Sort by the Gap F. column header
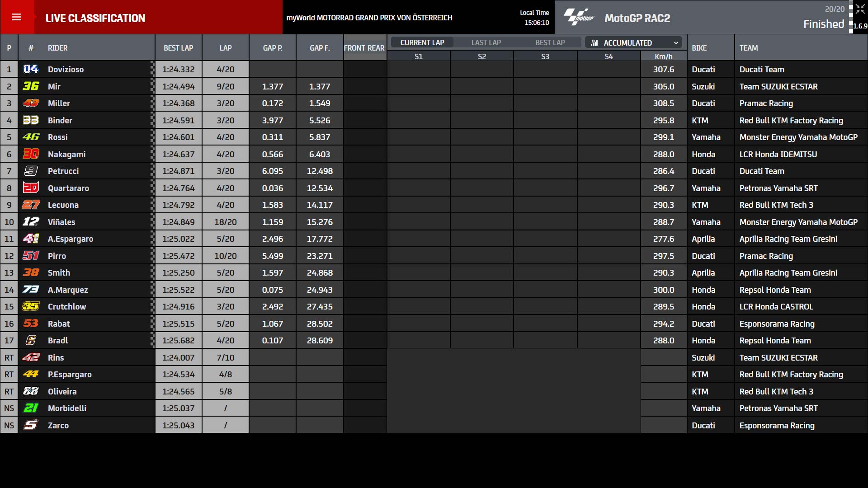The image size is (868, 488). click(x=320, y=48)
